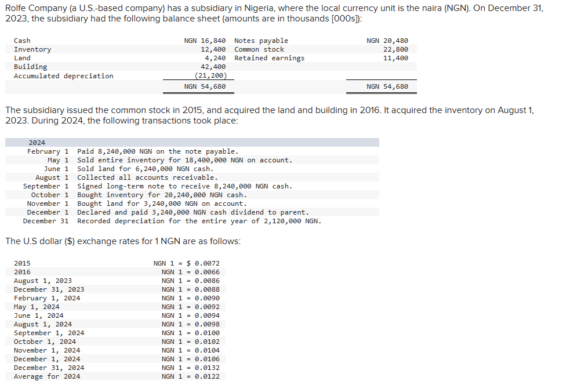Viewport: 588px width, 392px height.
Task: Select the 2015 rate value $ 0.0072
Action: click(203, 263)
